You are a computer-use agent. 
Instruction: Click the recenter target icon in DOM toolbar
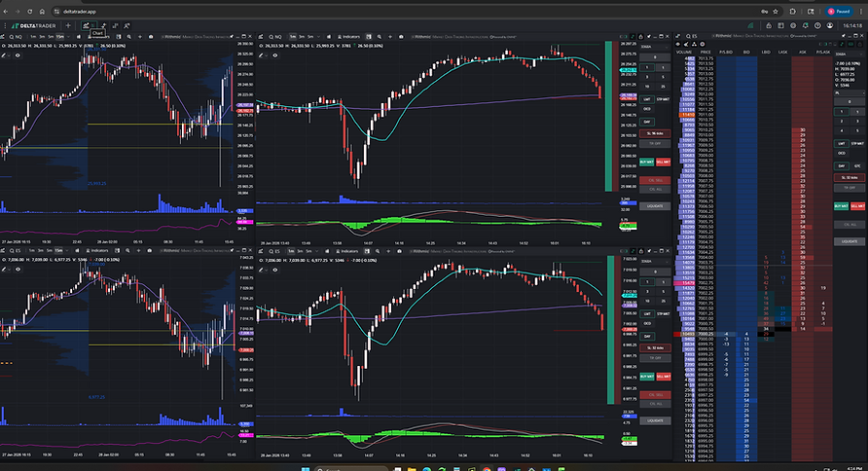point(703,44)
